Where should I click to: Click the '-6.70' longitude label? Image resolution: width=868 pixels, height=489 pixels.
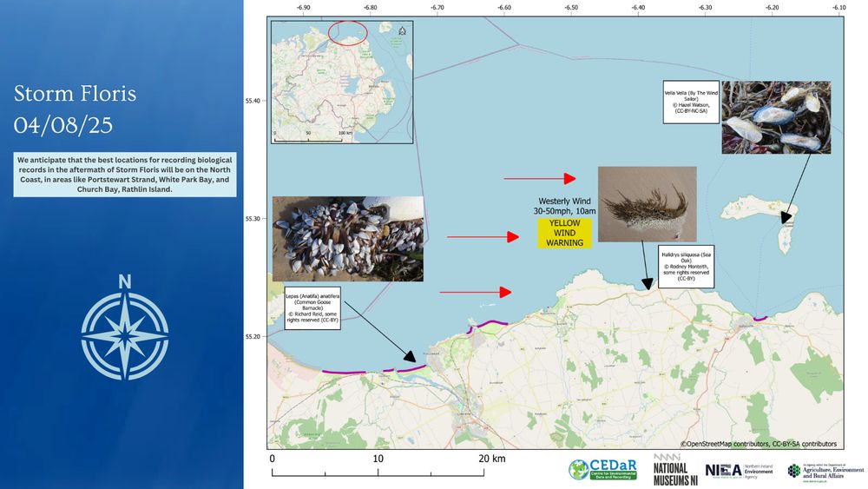437,8
